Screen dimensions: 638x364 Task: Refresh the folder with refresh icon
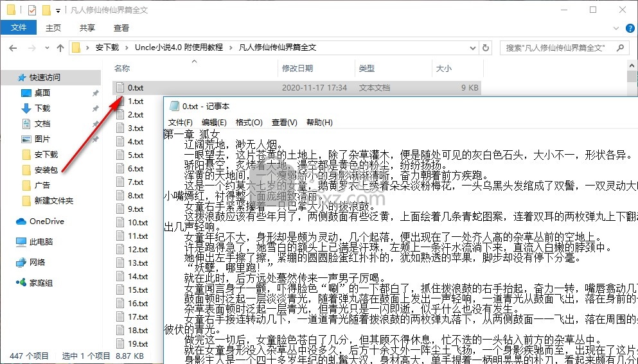click(x=486, y=48)
